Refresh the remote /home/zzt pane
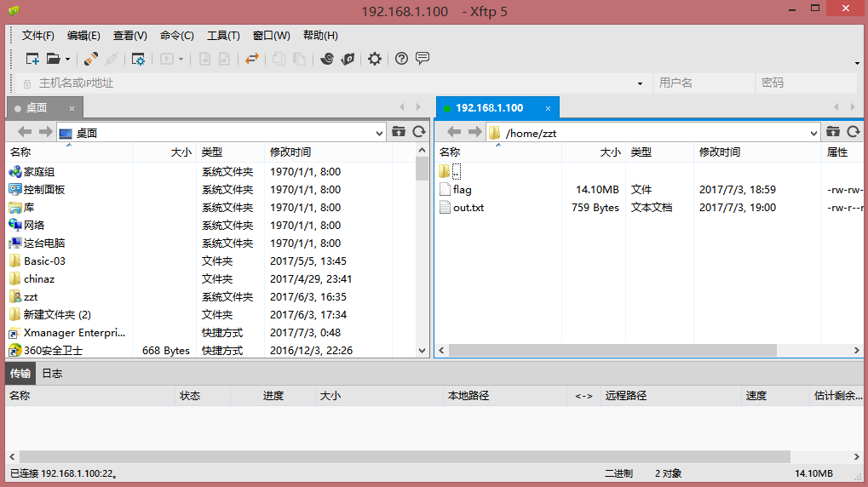This screenshot has width=868, height=487. click(854, 132)
